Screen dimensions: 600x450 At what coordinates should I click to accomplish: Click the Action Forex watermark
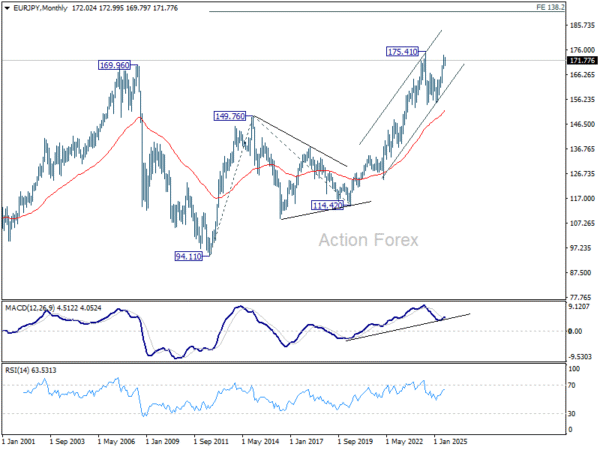pyautogui.click(x=368, y=240)
